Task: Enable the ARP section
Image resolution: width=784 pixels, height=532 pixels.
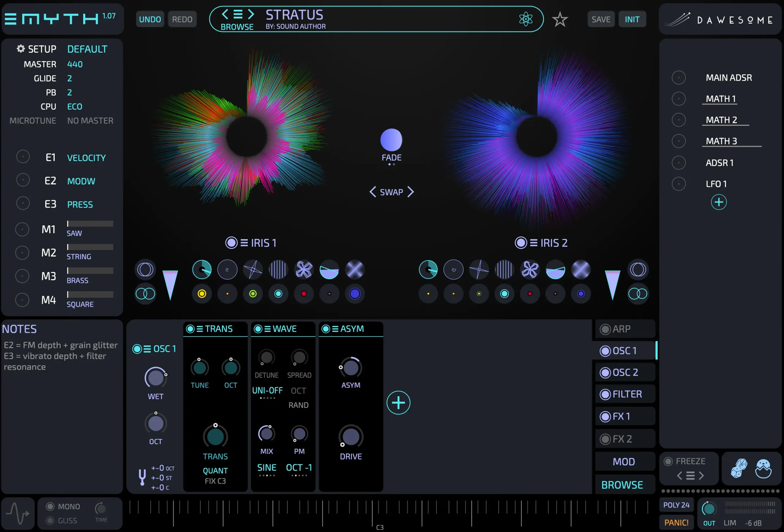Action: (605, 329)
